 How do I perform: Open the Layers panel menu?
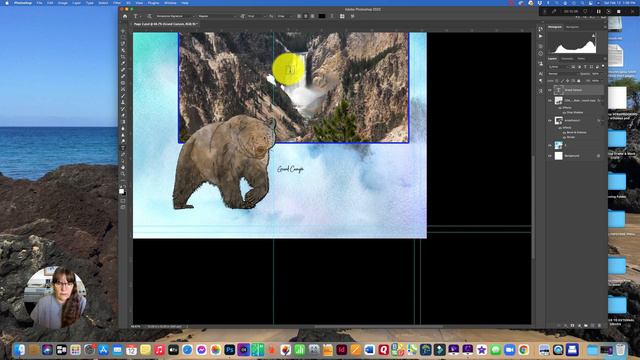(x=605, y=59)
